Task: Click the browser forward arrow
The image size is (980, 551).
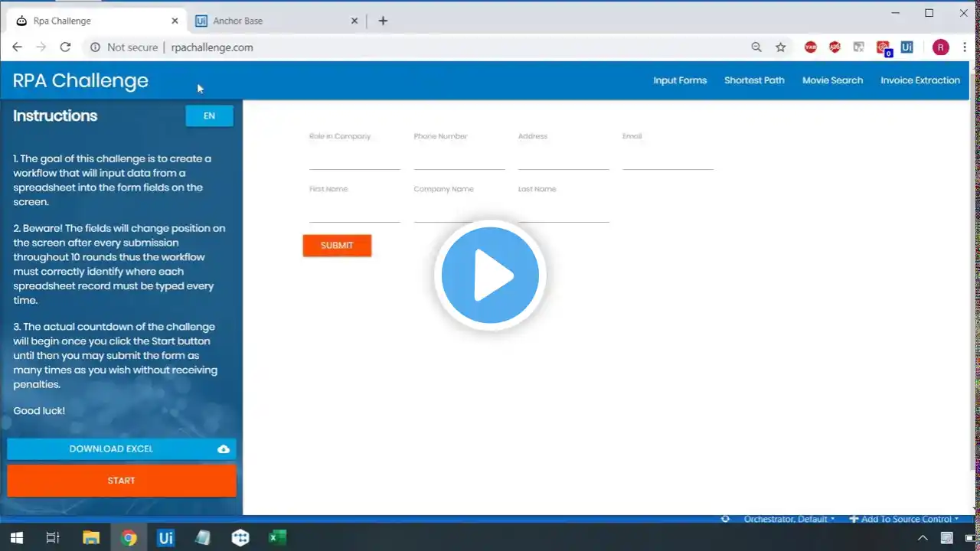Action: point(41,47)
